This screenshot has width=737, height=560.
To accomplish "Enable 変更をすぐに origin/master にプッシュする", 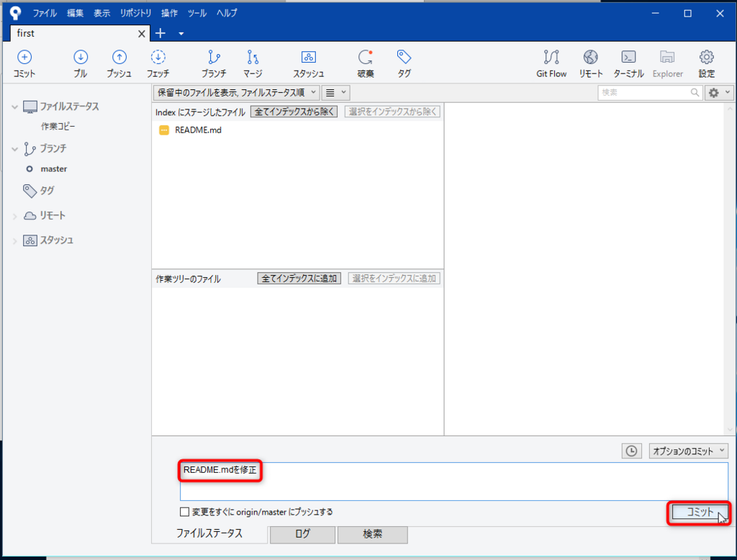I will 184,512.
